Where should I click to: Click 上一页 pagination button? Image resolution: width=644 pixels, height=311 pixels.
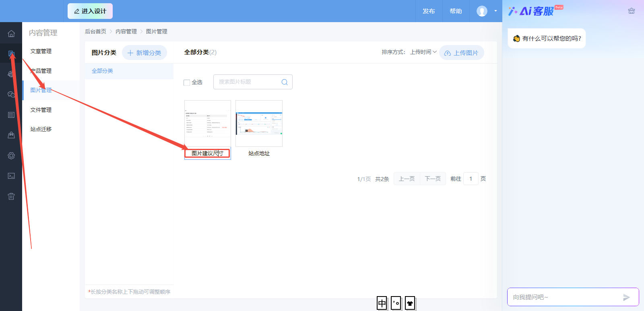[x=407, y=179]
